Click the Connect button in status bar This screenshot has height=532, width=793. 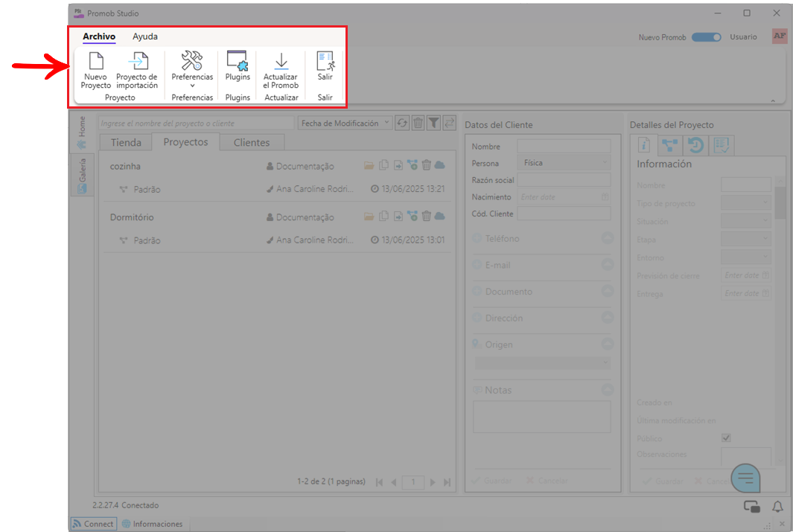click(94, 524)
